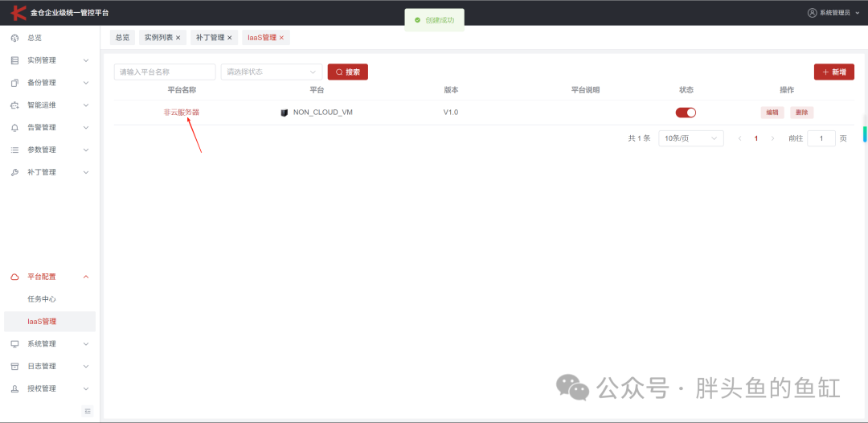Screen dimensions: 868x423
Task: Click the user avatar icon in the header
Action: pyautogui.click(x=812, y=13)
